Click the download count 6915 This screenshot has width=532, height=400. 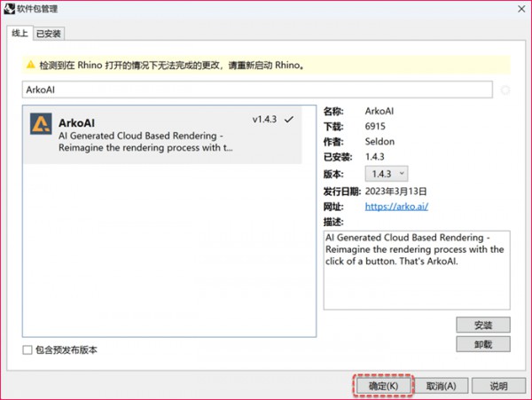click(x=375, y=126)
